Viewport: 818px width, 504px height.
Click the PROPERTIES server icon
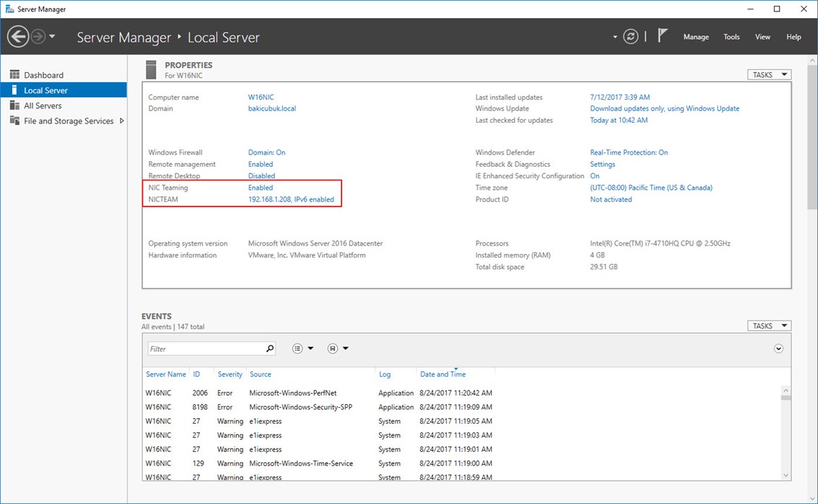click(152, 69)
